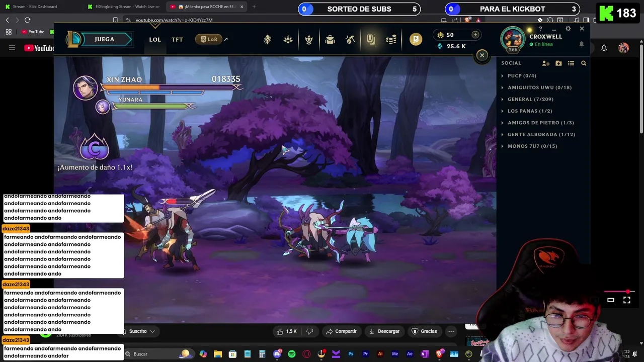The image size is (644, 362).
Task: Open Spotify from the taskbar
Action: coord(292,354)
